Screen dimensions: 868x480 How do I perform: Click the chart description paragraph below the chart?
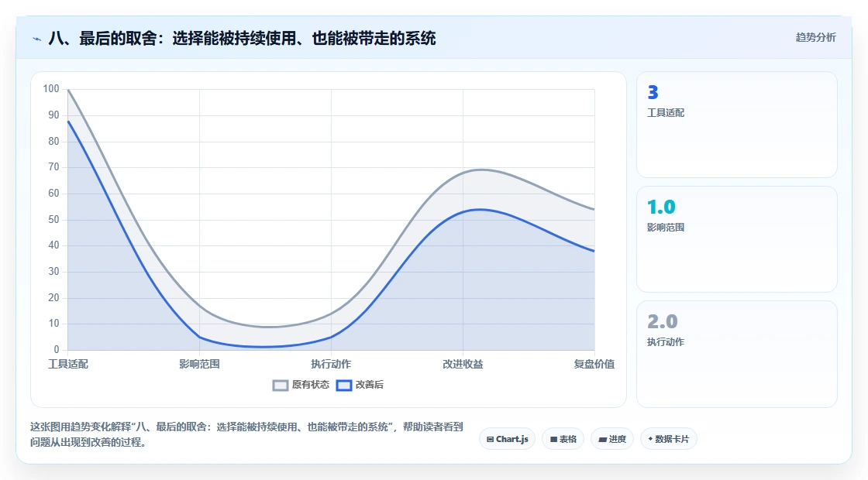point(246,434)
